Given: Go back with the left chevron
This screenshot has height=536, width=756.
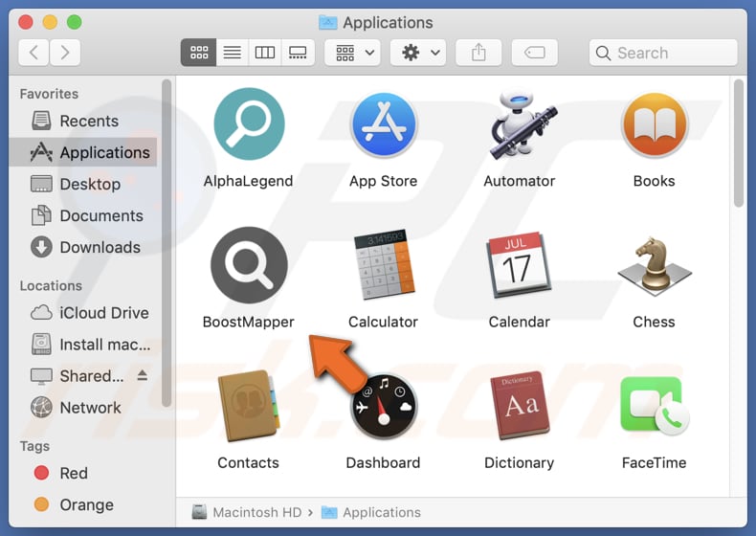Looking at the screenshot, I should (33, 52).
